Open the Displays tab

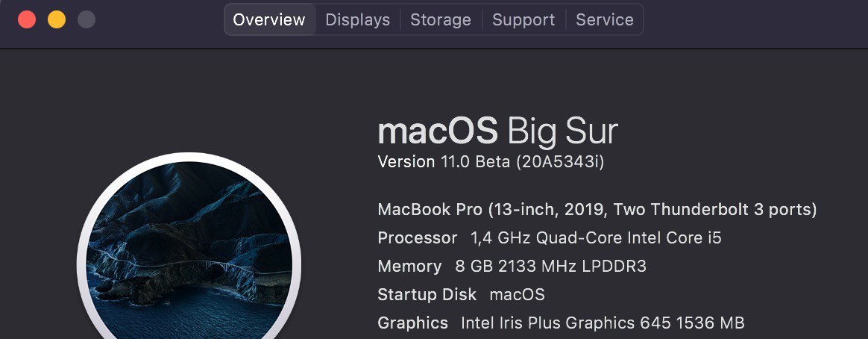pos(358,19)
